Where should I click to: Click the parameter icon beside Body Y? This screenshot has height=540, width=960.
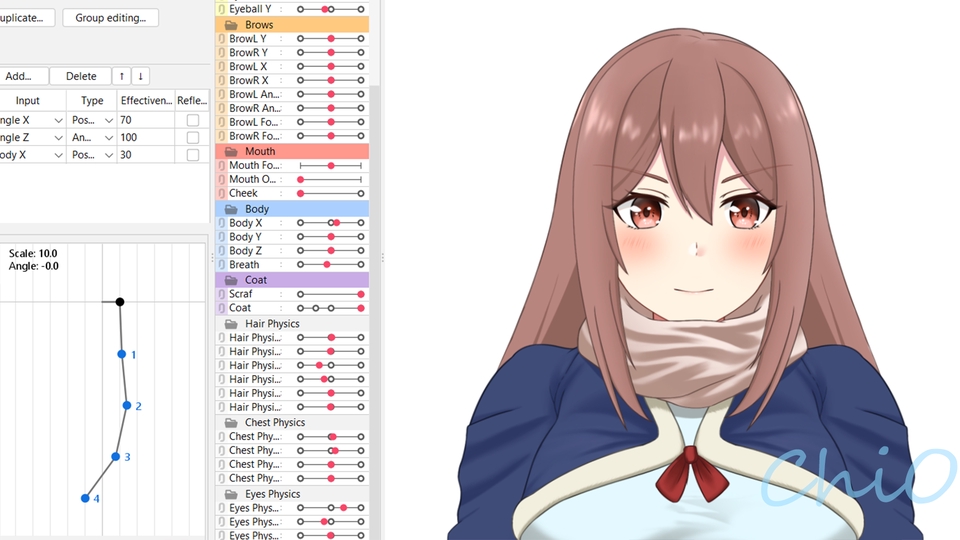[222, 237]
